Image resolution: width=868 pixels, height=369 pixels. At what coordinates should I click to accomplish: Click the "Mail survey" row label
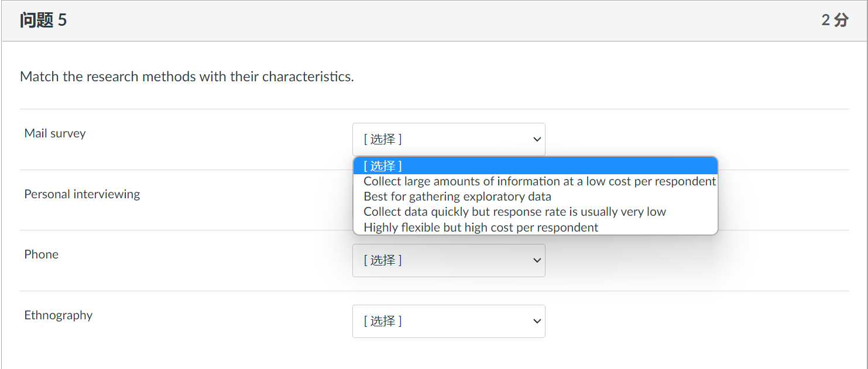coord(55,133)
